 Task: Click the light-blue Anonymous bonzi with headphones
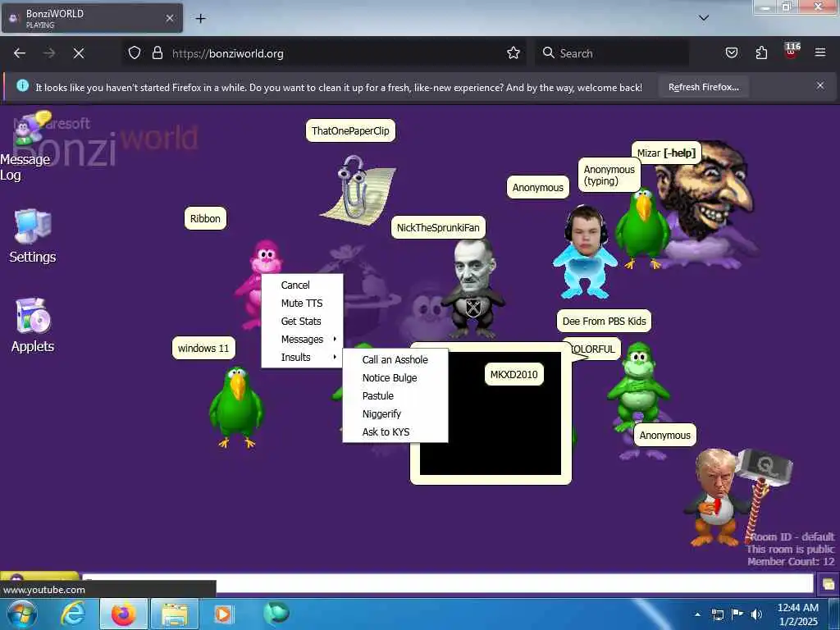click(x=584, y=252)
